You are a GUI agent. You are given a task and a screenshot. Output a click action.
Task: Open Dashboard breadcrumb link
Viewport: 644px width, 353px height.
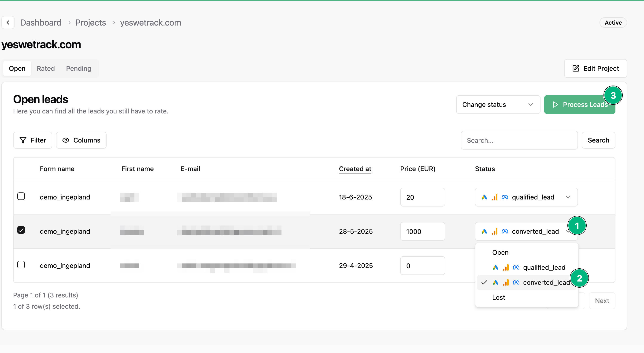click(41, 23)
